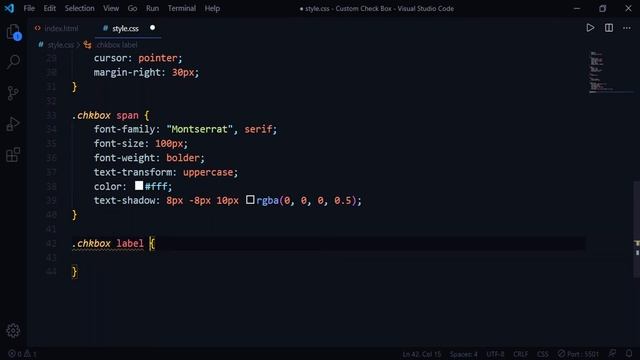Open the Search view in activity bar
Viewport: 640px width, 360px height.
13,62
